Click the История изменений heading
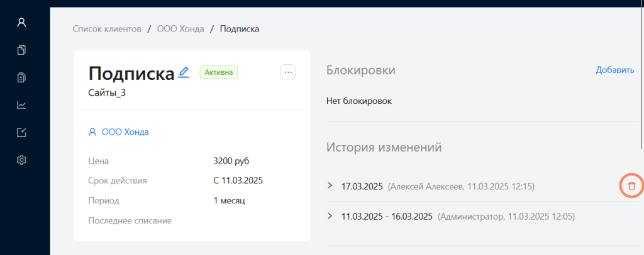 click(384, 147)
